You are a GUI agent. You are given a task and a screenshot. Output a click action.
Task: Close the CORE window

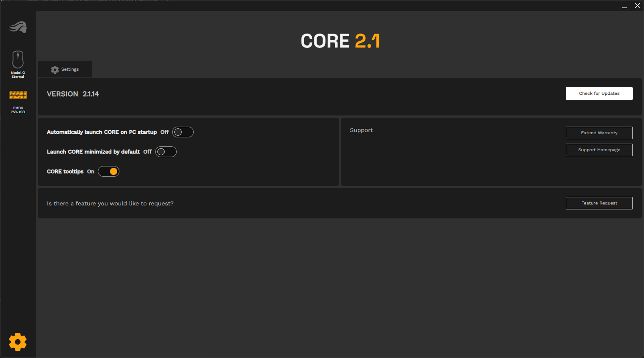coord(637,6)
